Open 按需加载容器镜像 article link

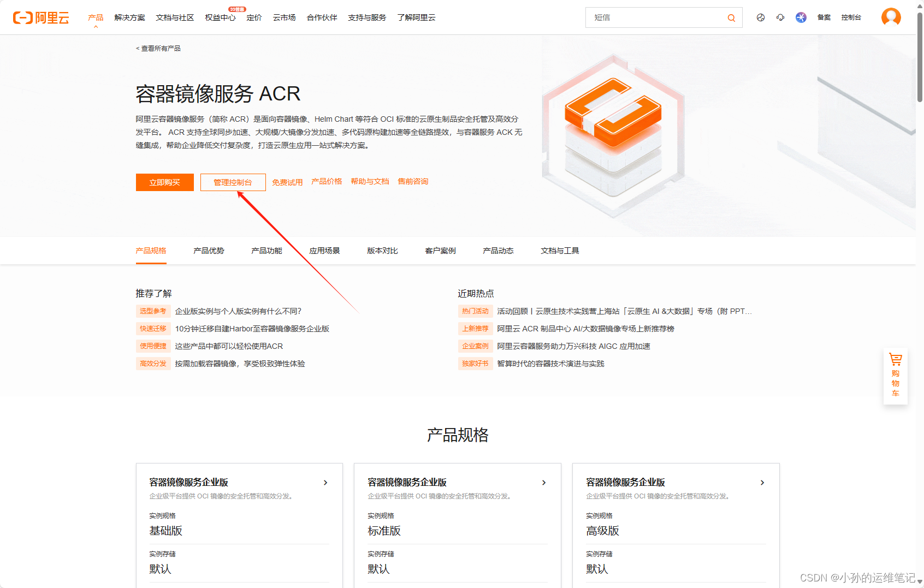(x=240, y=364)
